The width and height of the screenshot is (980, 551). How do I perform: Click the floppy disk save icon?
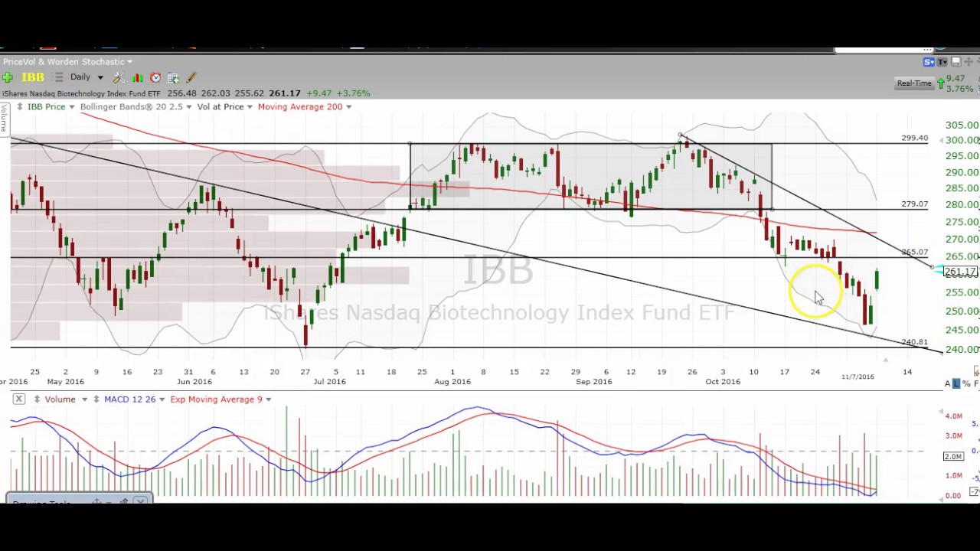coord(956,62)
